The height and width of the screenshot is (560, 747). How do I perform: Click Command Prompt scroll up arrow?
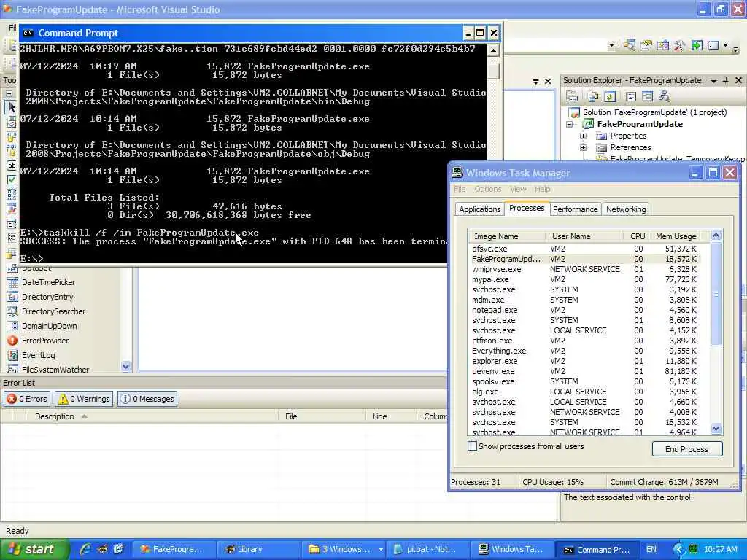[494, 50]
